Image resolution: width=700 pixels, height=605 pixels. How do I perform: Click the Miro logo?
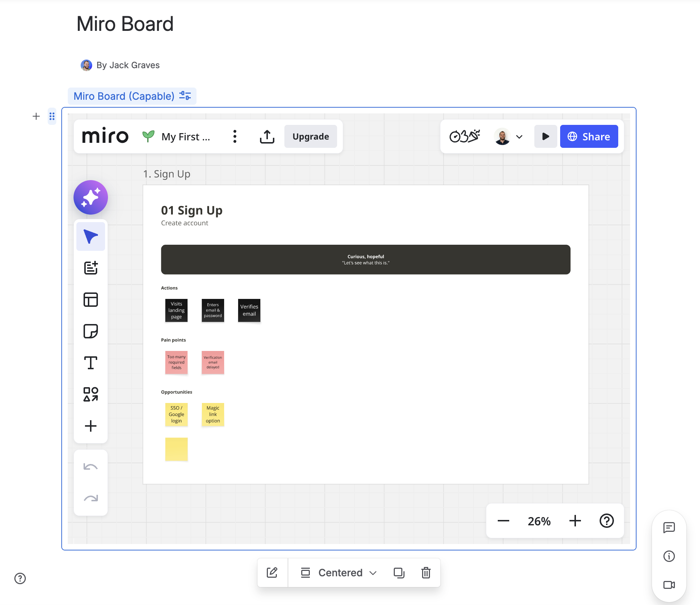tap(105, 136)
